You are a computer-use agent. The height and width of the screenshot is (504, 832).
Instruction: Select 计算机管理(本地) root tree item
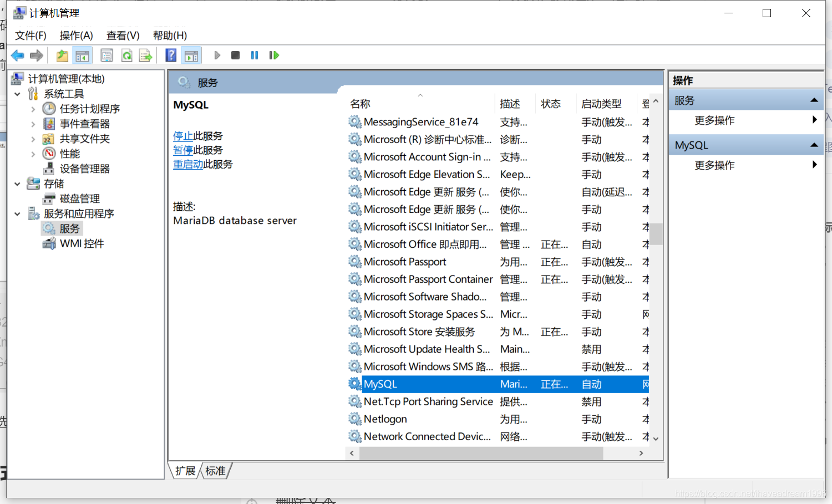point(66,79)
